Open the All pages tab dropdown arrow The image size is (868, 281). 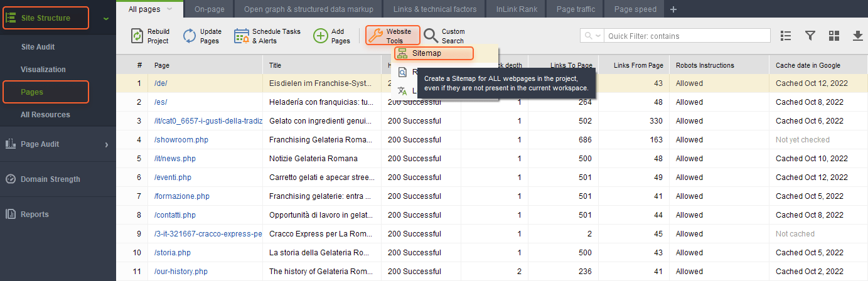170,9
